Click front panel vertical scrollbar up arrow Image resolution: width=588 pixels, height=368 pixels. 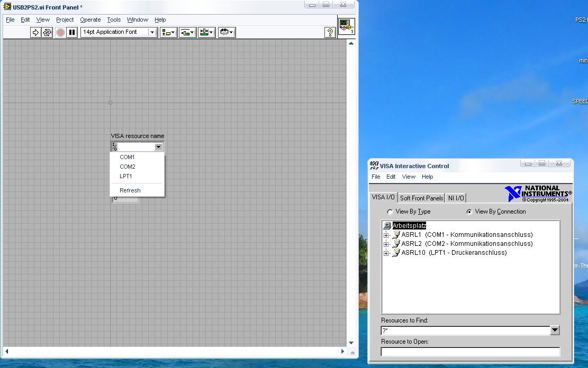pyautogui.click(x=351, y=43)
